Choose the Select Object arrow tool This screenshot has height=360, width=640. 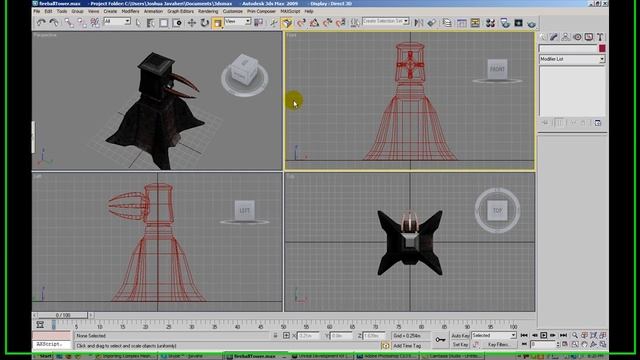(x=138, y=23)
